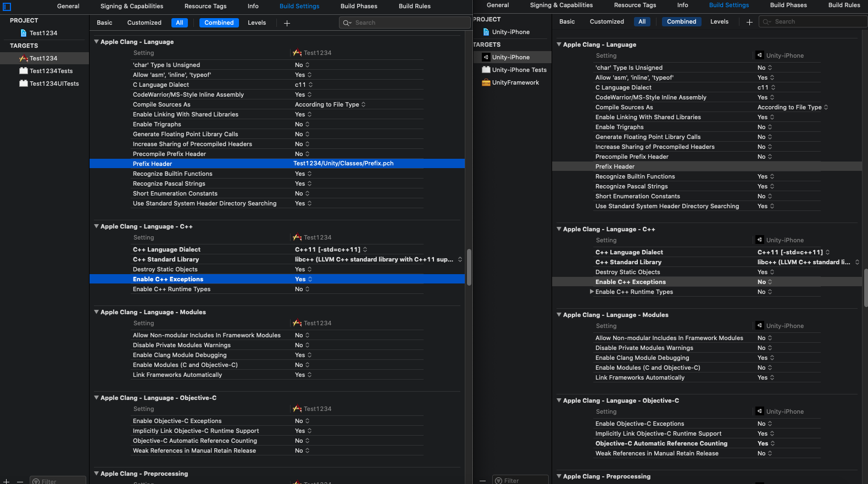Collapse Apple Clang - Language - C++ in left window
Screen dimensions: 868x484
coord(97,226)
